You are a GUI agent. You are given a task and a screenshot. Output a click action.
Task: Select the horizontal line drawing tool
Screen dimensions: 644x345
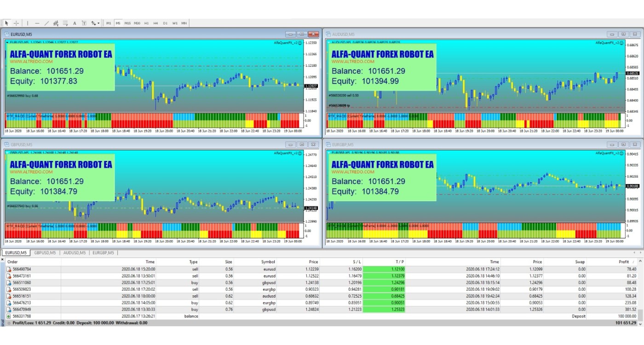37,23
